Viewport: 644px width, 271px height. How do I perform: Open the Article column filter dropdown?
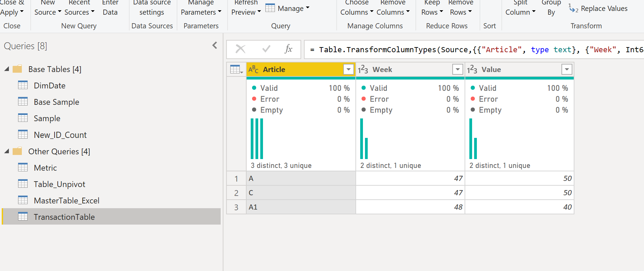[x=348, y=69]
